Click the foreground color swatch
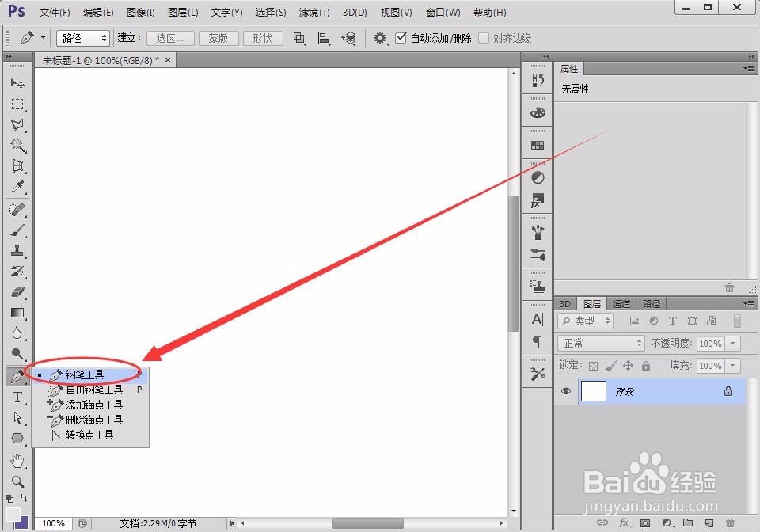The image size is (760, 532). click(x=13, y=514)
